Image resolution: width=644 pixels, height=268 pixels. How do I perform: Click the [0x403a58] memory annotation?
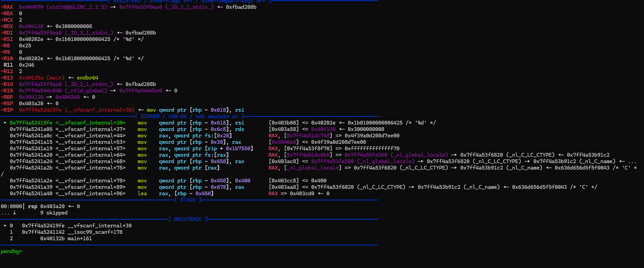[x=284, y=129]
